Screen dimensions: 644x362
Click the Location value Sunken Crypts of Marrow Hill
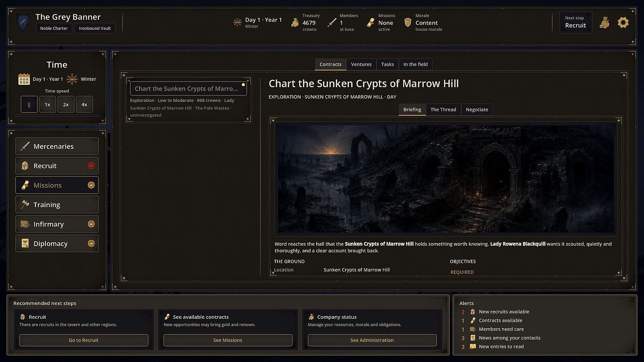pyautogui.click(x=357, y=270)
